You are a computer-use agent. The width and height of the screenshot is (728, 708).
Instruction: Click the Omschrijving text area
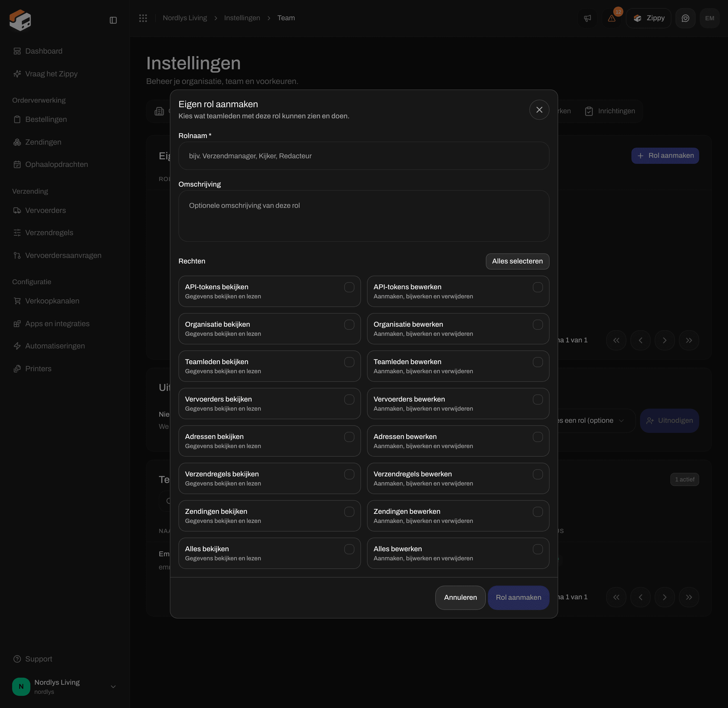pyautogui.click(x=364, y=216)
